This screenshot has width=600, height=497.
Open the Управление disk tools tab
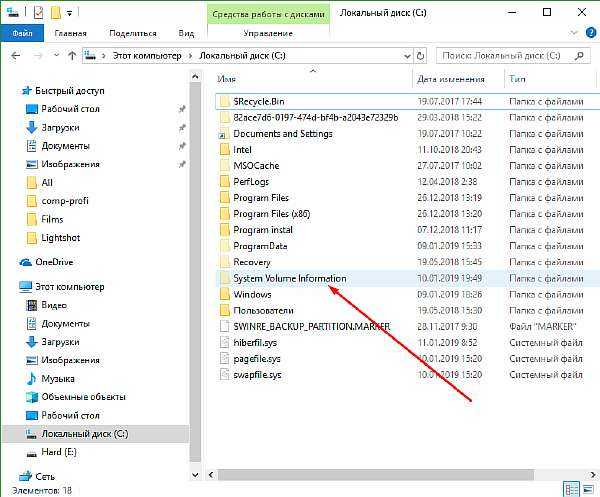[268, 34]
